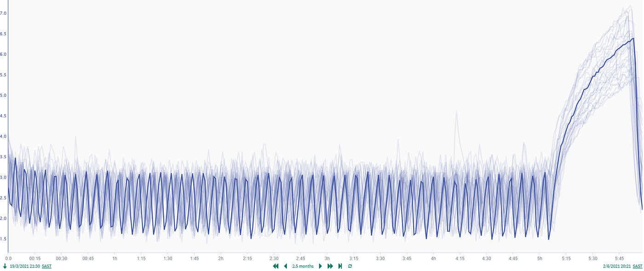Click the 4.5 value on the y-axis
The width and height of the screenshot is (644, 271).
(x=3, y=116)
